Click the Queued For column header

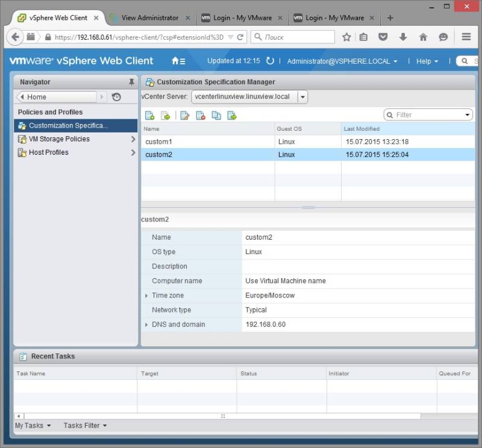point(457,374)
